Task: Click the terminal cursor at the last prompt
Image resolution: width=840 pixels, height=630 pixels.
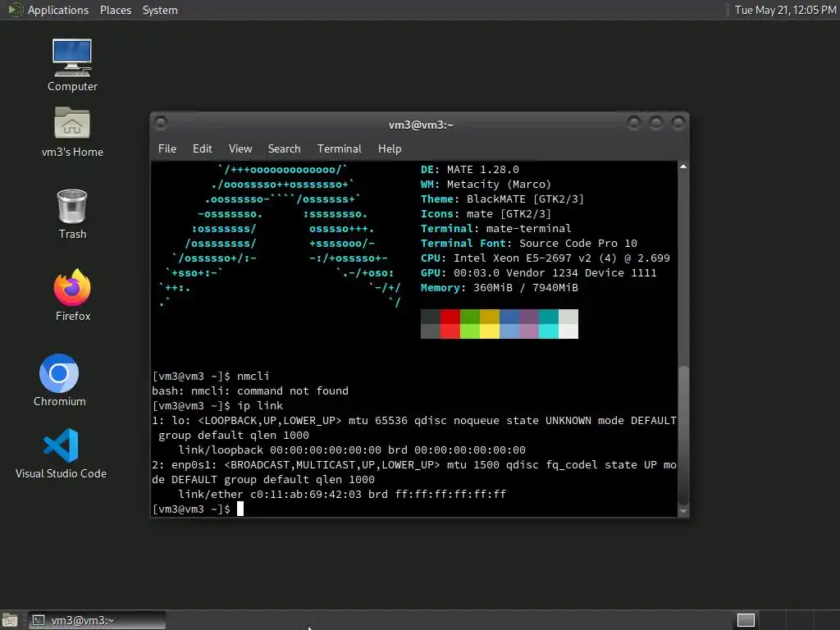Action: (240, 509)
